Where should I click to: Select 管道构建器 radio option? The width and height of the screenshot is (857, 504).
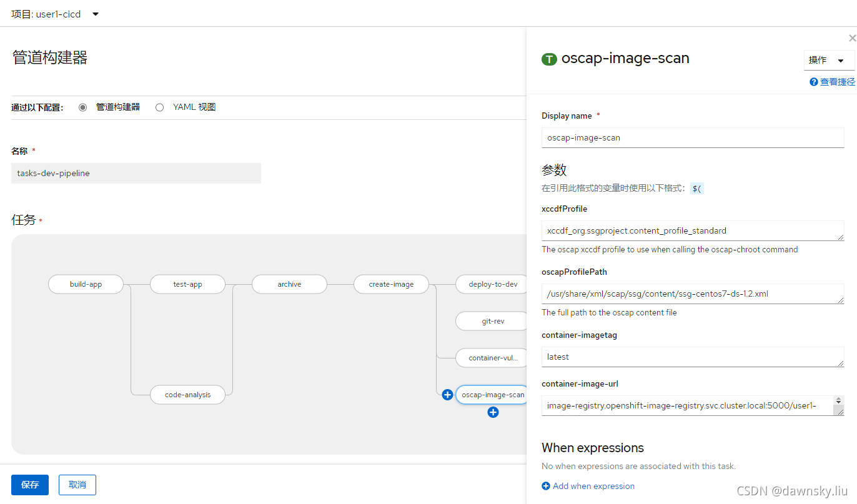click(x=82, y=107)
